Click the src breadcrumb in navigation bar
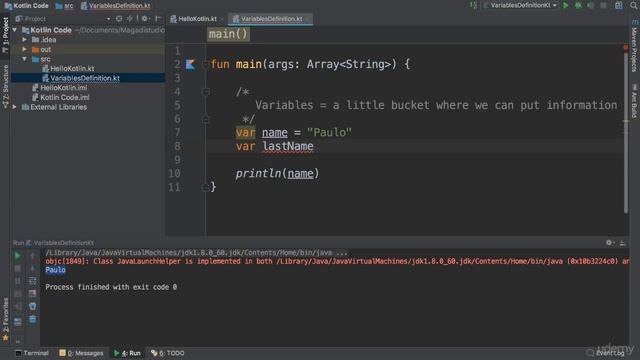The width and height of the screenshot is (640, 360). click(64, 6)
